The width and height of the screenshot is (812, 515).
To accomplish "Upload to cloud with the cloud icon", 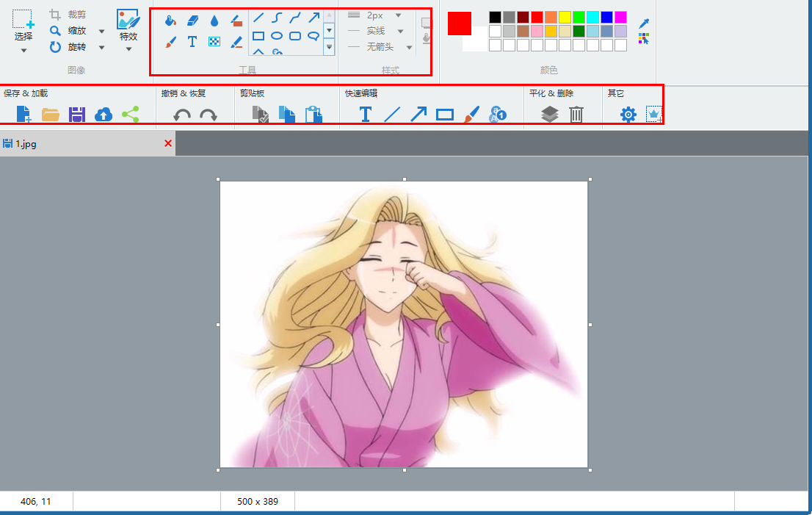I will [104, 115].
